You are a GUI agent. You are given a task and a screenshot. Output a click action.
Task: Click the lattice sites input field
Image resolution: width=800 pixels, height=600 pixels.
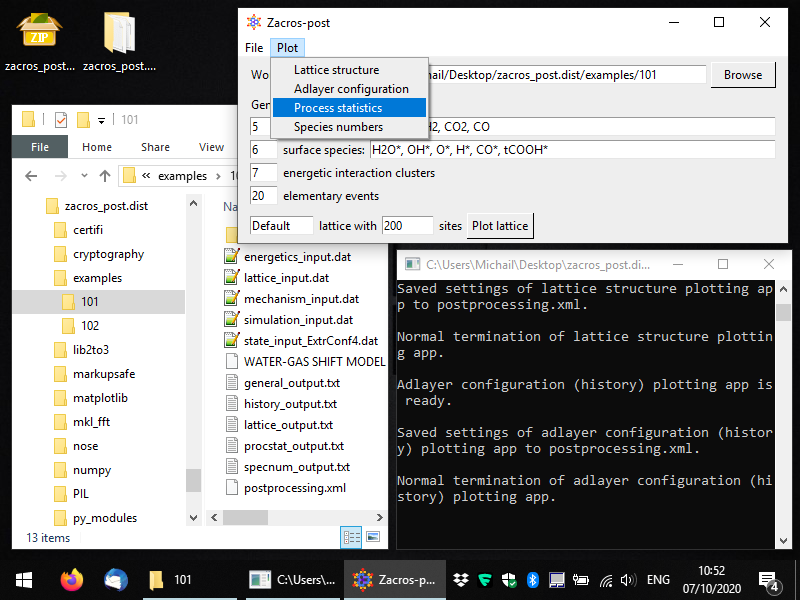[x=407, y=226]
